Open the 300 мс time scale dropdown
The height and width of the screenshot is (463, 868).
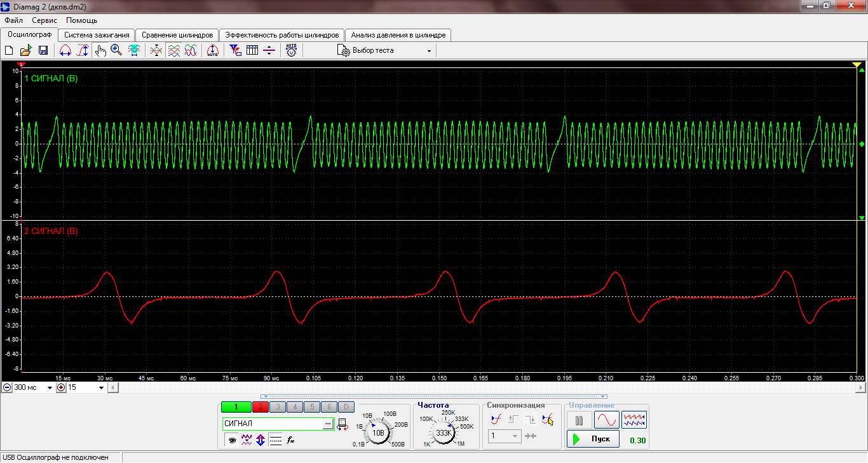pyautogui.click(x=50, y=387)
